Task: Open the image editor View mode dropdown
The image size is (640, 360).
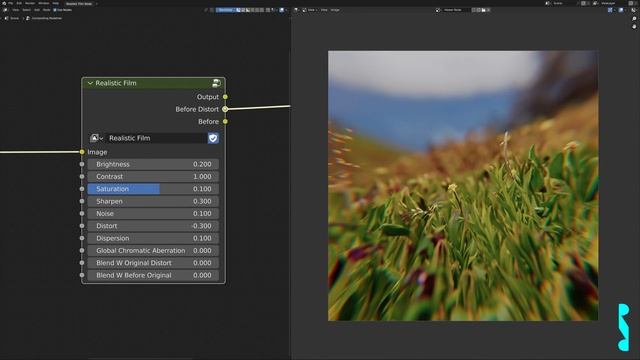Action: coord(309,10)
